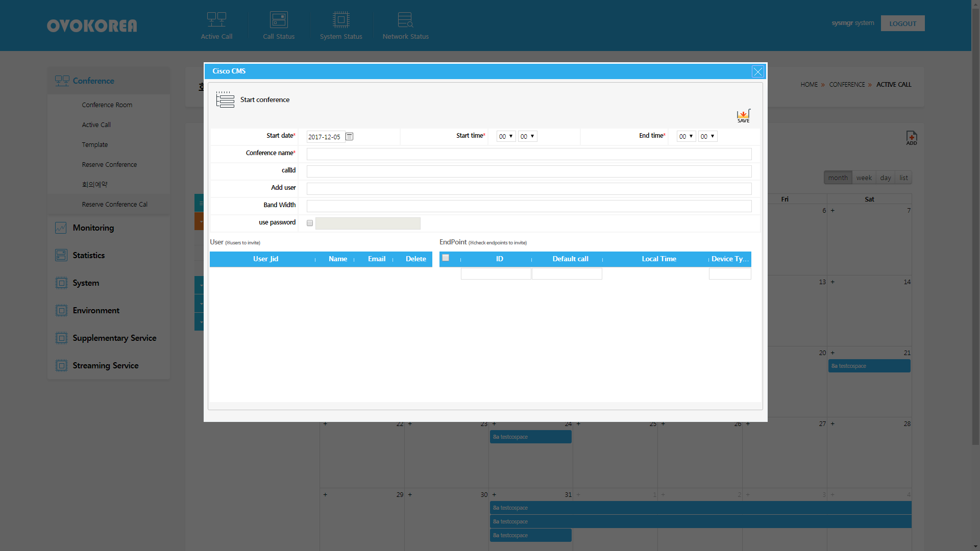
Task: Click the LOGOUT button
Action: (902, 23)
